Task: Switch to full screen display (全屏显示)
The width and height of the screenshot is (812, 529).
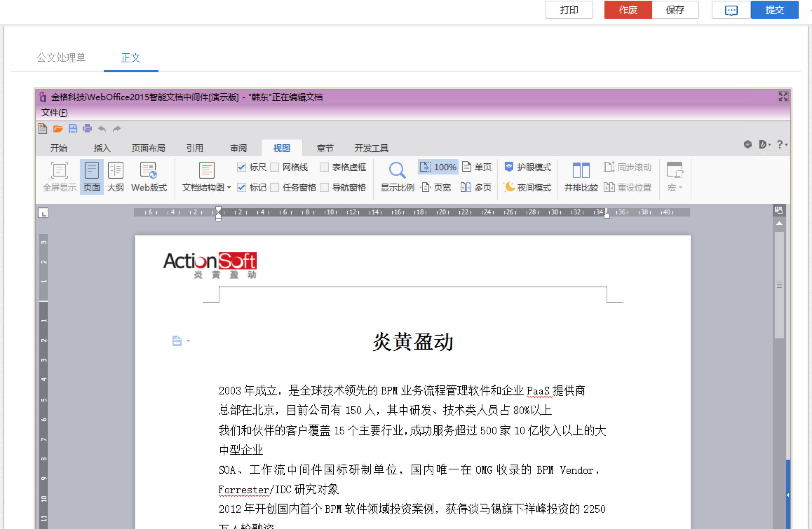Action: pyautogui.click(x=60, y=177)
